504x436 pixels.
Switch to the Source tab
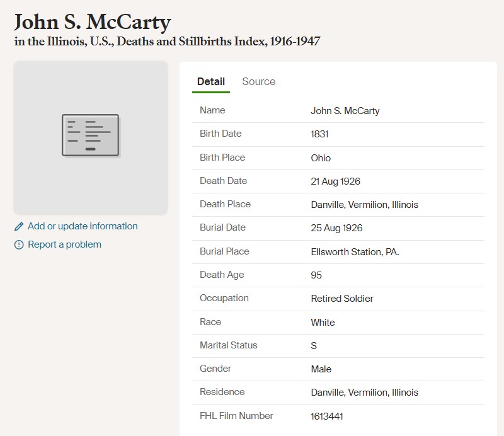[258, 81]
